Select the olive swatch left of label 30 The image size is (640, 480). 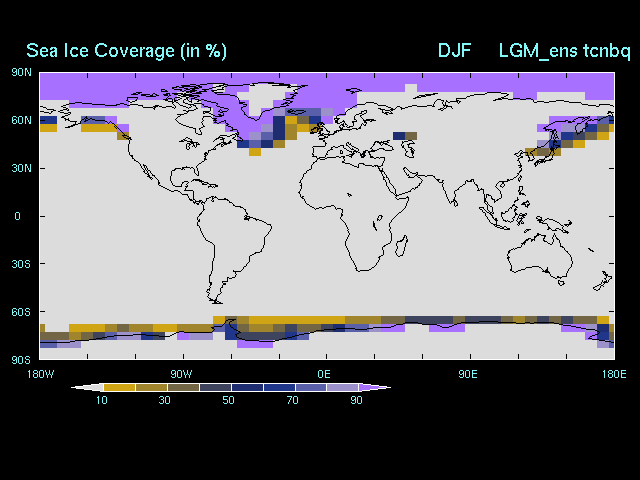150,387
